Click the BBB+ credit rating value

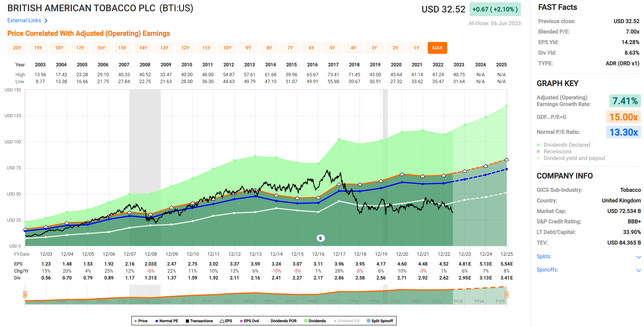(634, 222)
